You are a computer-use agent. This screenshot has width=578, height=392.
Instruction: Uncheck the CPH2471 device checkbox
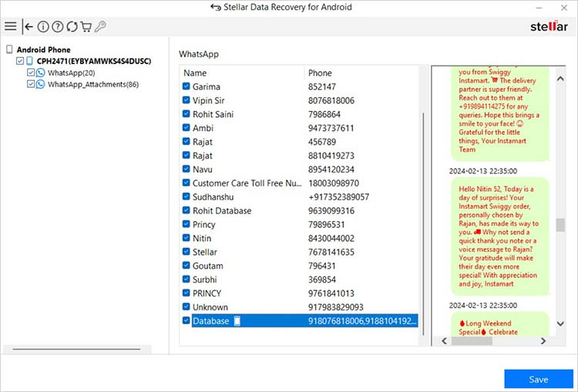coord(20,61)
